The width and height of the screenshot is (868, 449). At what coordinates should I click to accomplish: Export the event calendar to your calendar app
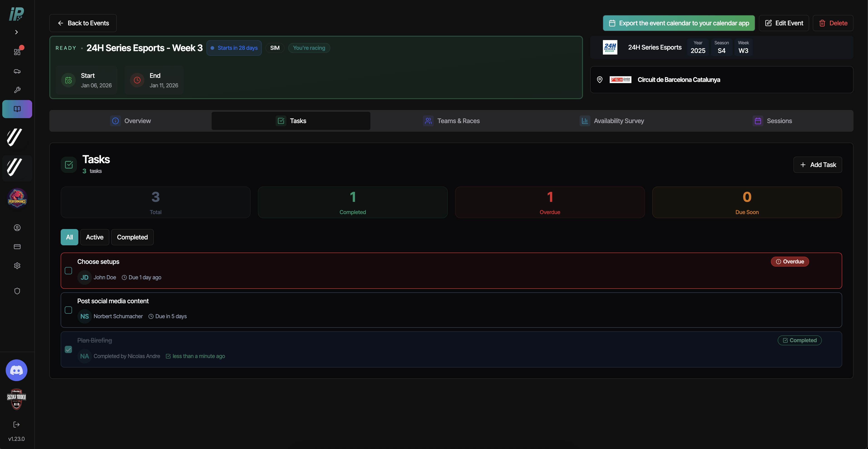[x=679, y=23]
